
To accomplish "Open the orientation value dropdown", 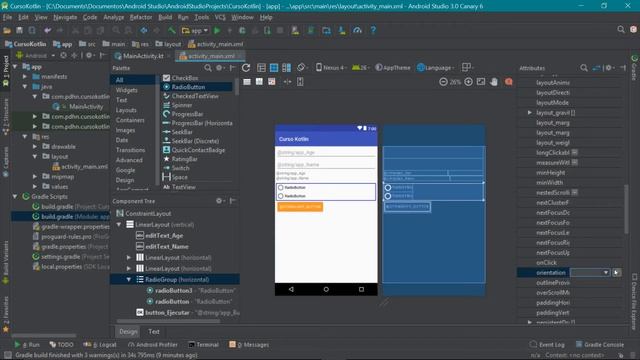I will (x=606, y=273).
